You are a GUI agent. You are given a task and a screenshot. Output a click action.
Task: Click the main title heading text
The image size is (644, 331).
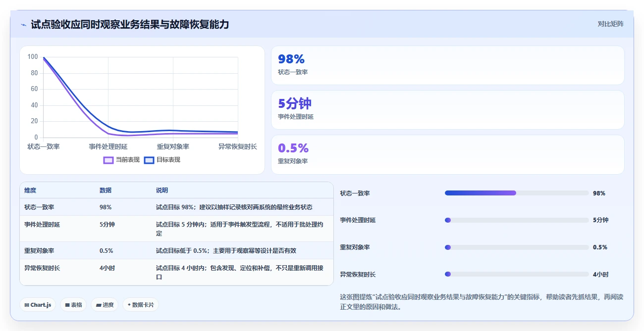(x=130, y=24)
